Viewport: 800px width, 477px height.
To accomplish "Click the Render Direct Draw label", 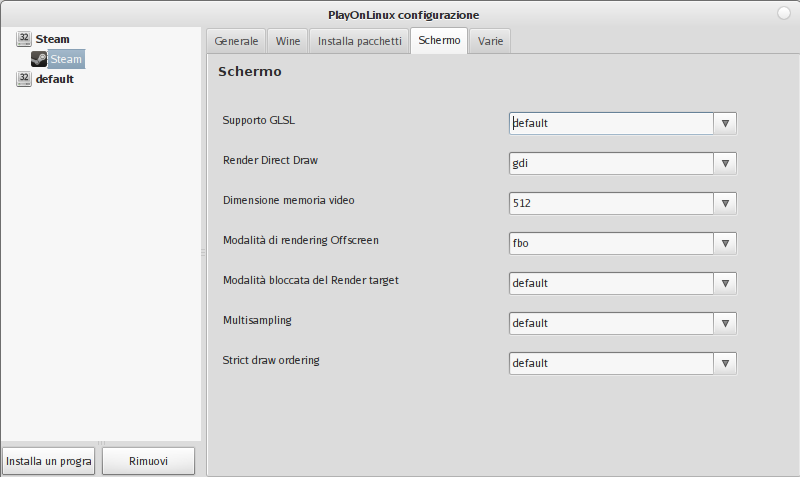I will tap(270, 160).
